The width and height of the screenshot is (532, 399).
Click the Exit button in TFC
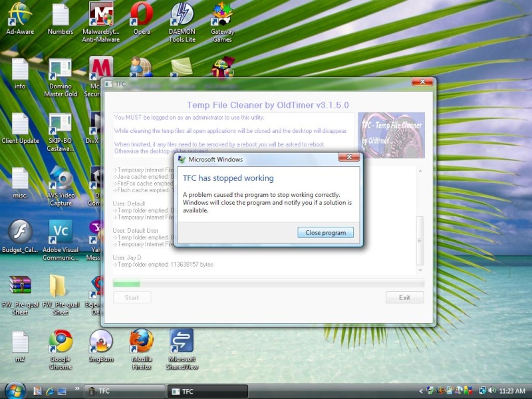(x=404, y=297)
